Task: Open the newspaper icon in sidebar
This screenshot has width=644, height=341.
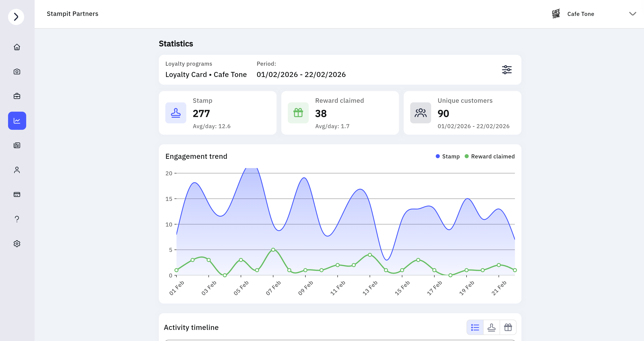Action: pyautogui.click(x=17, y=145)
